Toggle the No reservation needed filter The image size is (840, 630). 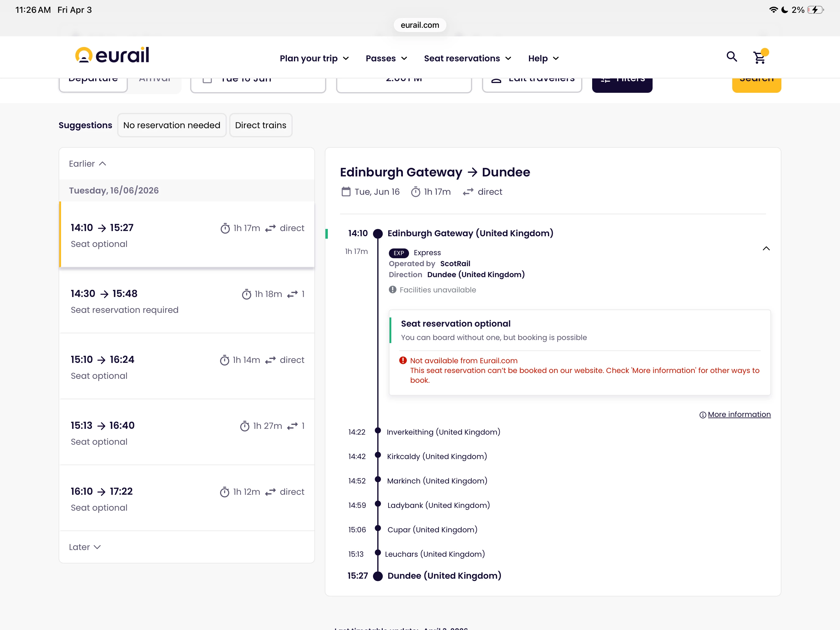[x=172, y=125]
